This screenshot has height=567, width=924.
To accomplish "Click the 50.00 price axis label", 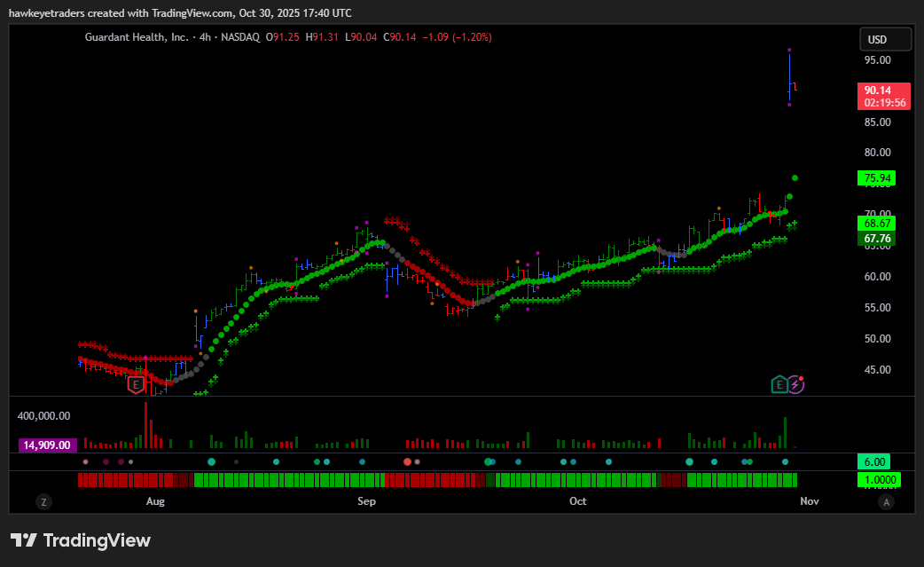I will 878,339.
